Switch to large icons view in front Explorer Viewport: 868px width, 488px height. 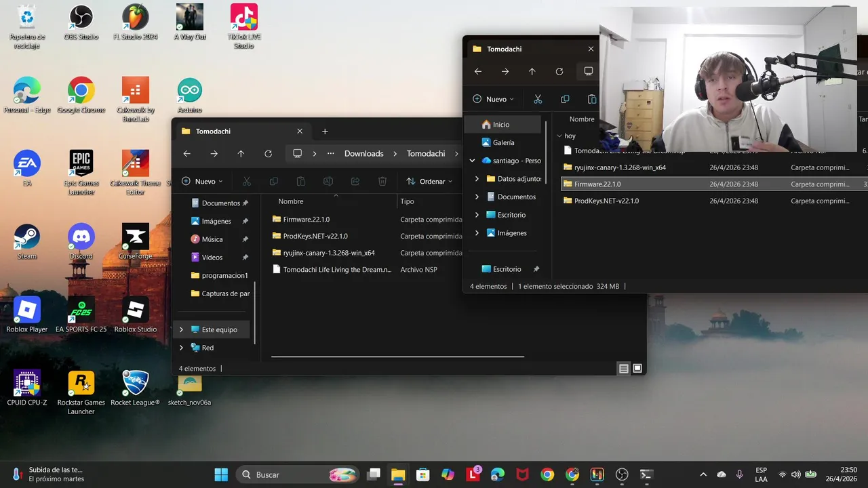click(637, 369)
